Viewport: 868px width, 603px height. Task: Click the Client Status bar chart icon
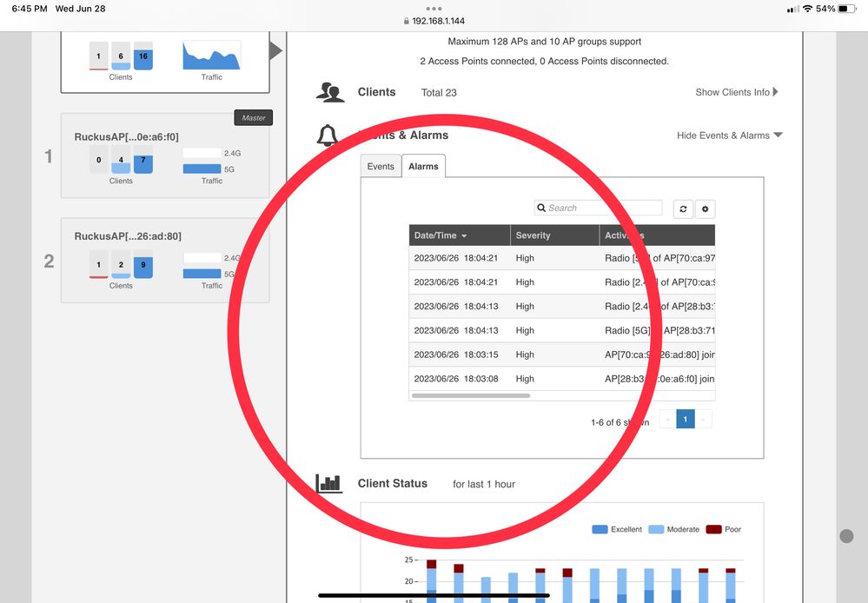[x=329, y=483]
